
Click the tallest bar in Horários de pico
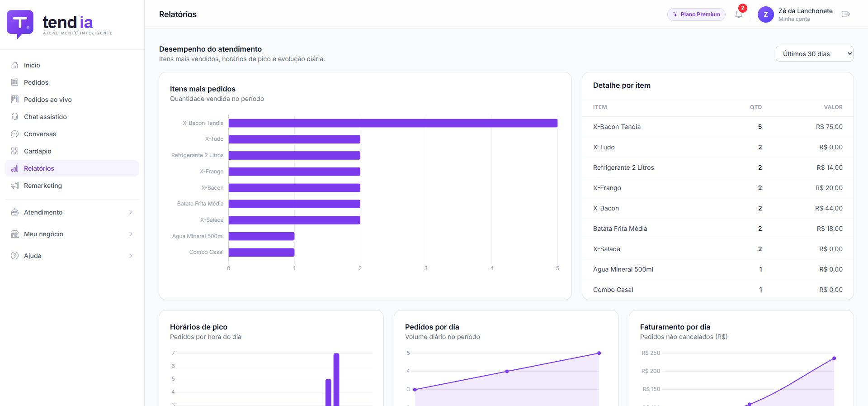pos(336,379)
